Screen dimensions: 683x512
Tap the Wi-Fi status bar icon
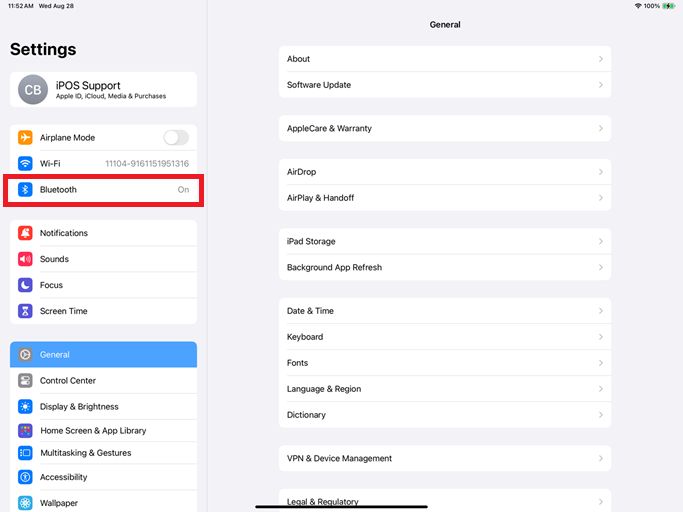pyautogui.click(x=638, y=6)
